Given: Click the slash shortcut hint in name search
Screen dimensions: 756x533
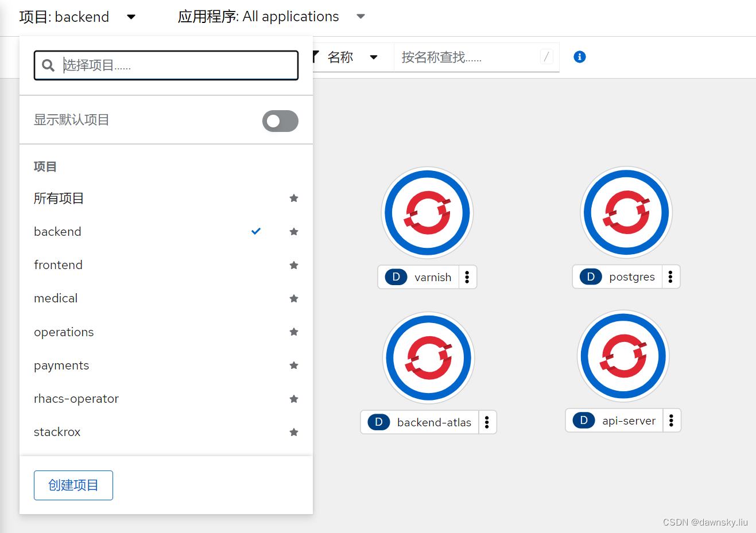Looking at the screenshot, I should 546,56.
